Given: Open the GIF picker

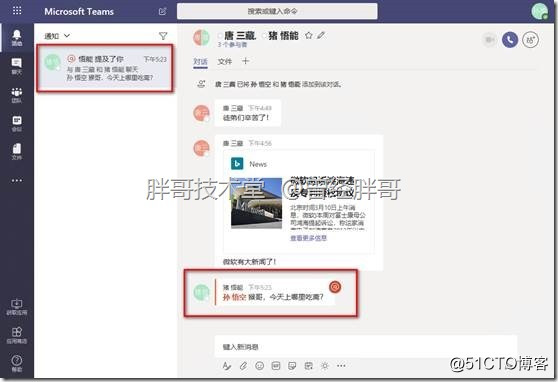Looking at the screenshot, I should 276,366.
